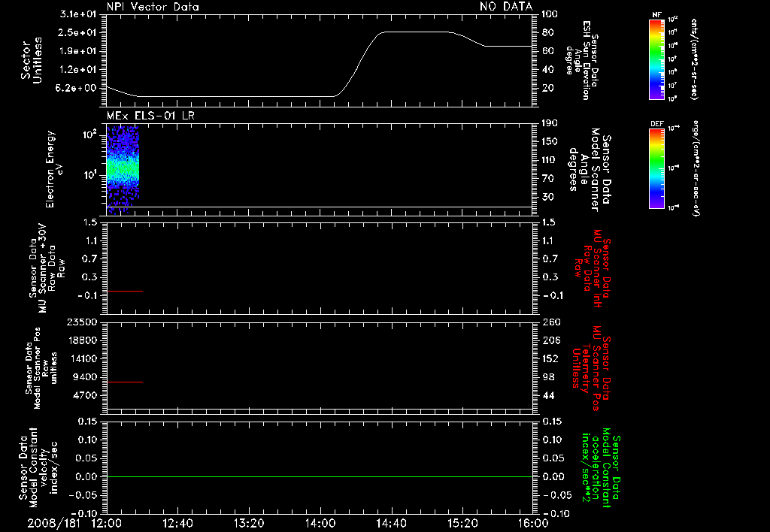Click the DEF color scale bar
This screenshot has width=770, height=532.
point(657,168)
